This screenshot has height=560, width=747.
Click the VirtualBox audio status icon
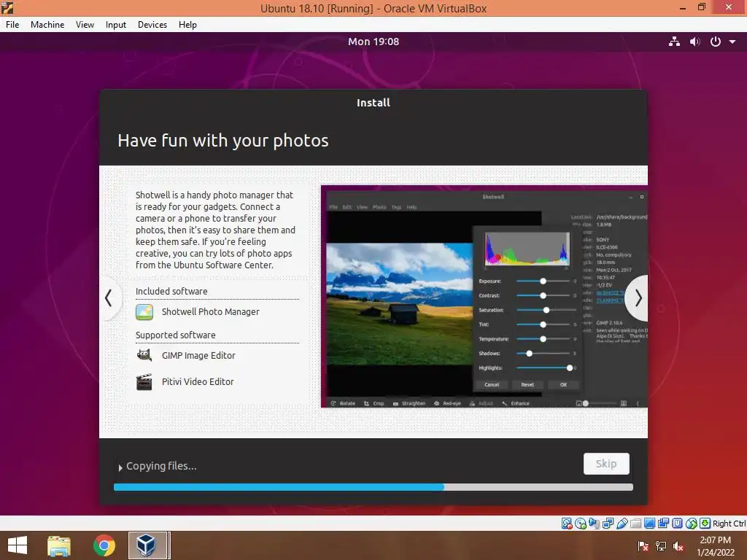(594, 524)
